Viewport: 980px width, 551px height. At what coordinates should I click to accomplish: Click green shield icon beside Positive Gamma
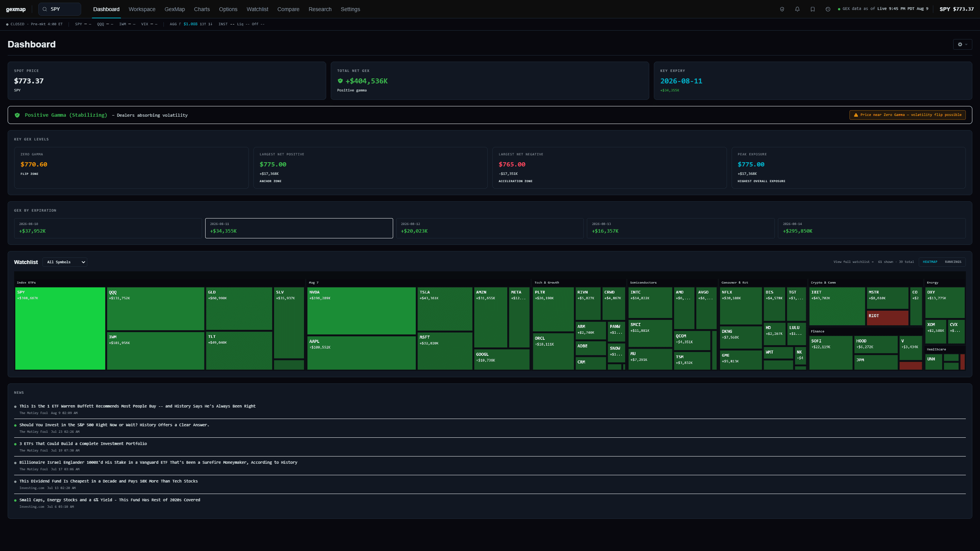point(17,115)
